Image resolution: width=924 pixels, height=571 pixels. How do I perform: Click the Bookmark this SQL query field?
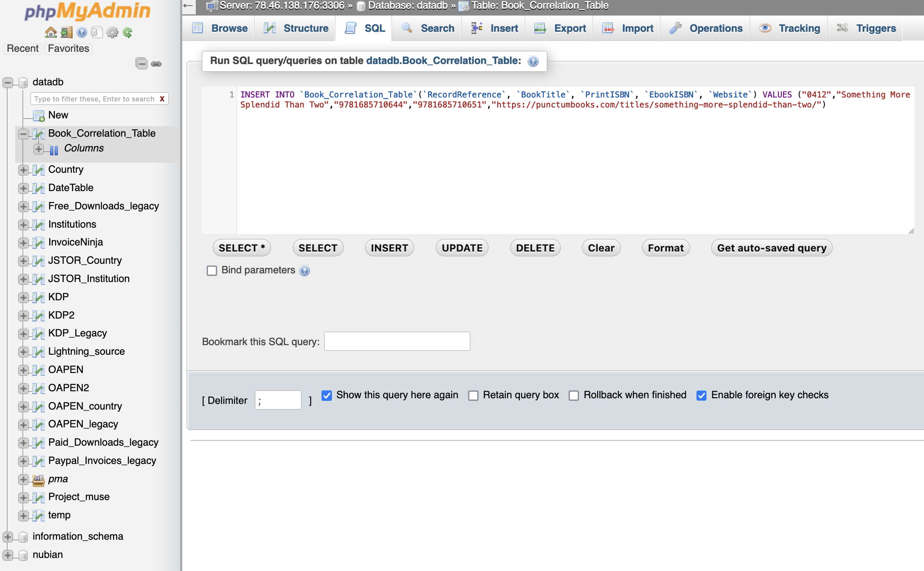[397, 341]
